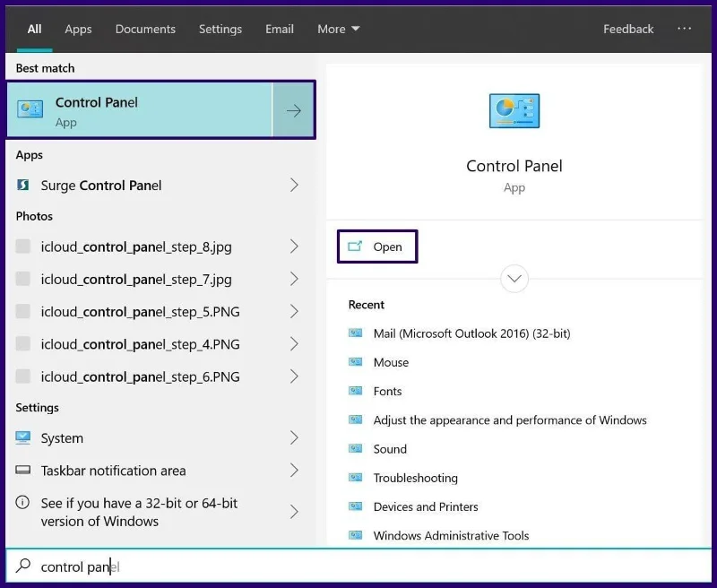Image resolution: width=717 pixels, height=588 pixels.
Task: Expand chevron for icloud_control_panel_step_6.PNG
Action: click(294, 376)
